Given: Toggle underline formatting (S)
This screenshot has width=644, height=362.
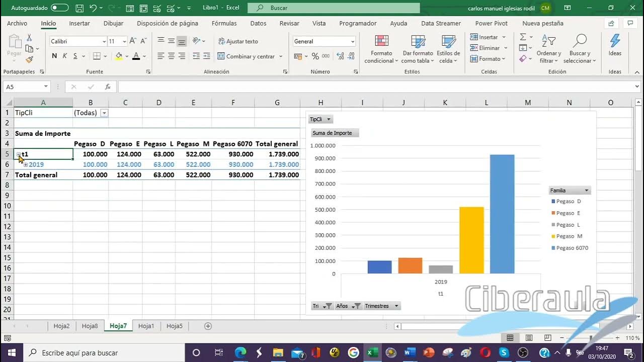Looking at the screenshot, I should click(75, 56).
